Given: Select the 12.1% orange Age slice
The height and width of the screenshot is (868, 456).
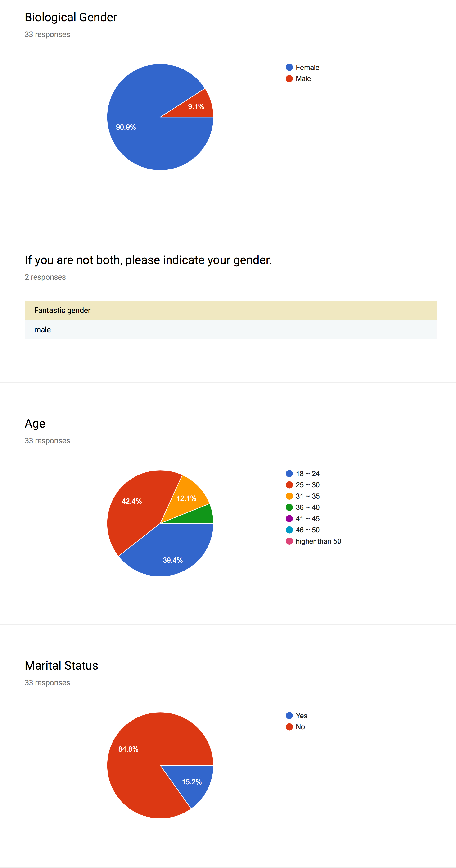Looking at the screenshot, I should [187, 497].
